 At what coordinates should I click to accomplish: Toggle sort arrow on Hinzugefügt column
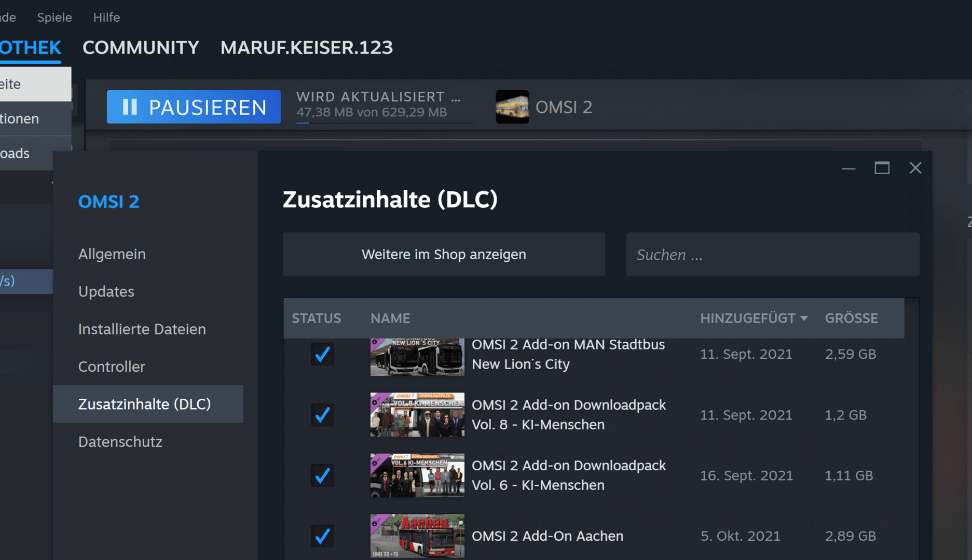click(804, 318)
